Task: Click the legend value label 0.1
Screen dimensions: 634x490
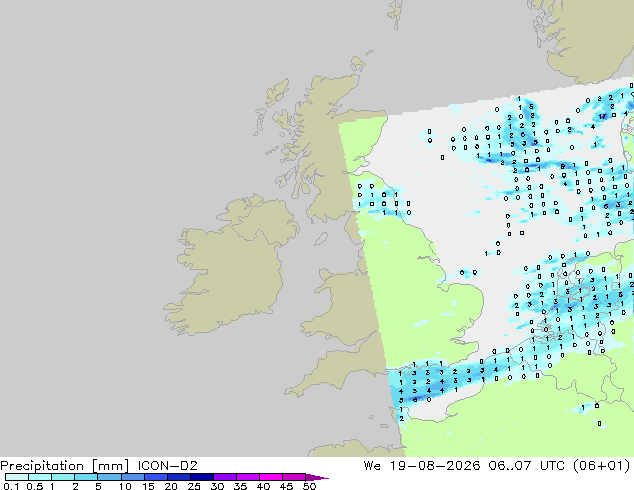Action: 11,486
